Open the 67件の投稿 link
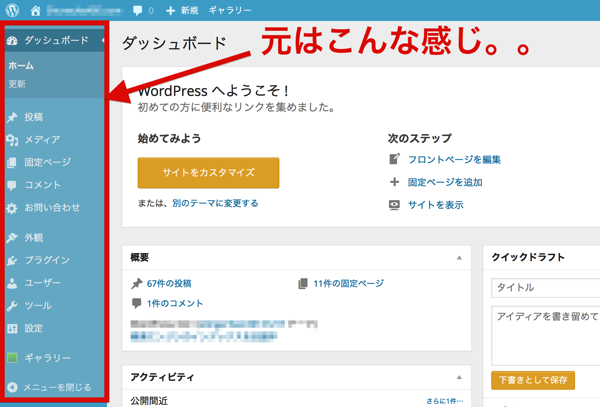The image size is (600, 407). click(169, 283)
